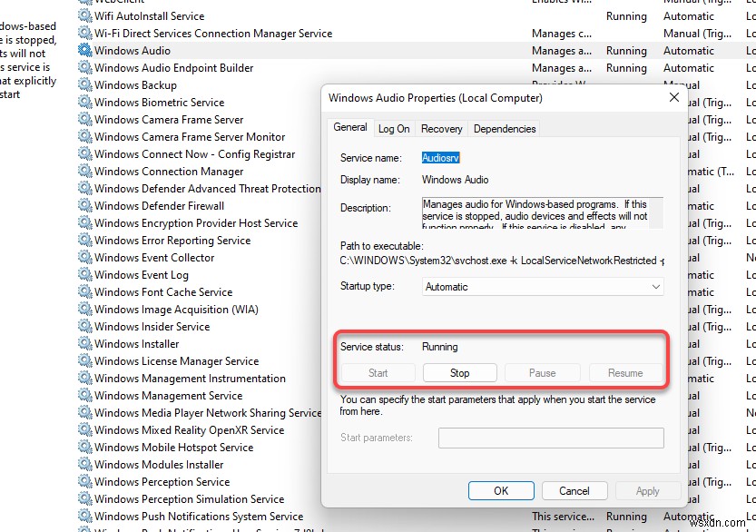
Task: Click Automatic startup type of Wifi AutoInstall Service
Action: tap(689, 16)
